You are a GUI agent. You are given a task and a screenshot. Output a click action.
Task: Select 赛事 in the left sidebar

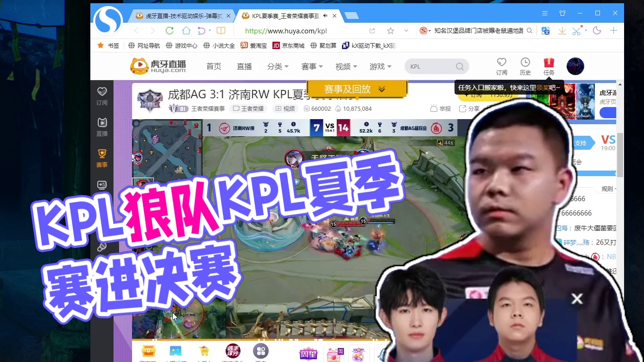click(x=102, y=158)
